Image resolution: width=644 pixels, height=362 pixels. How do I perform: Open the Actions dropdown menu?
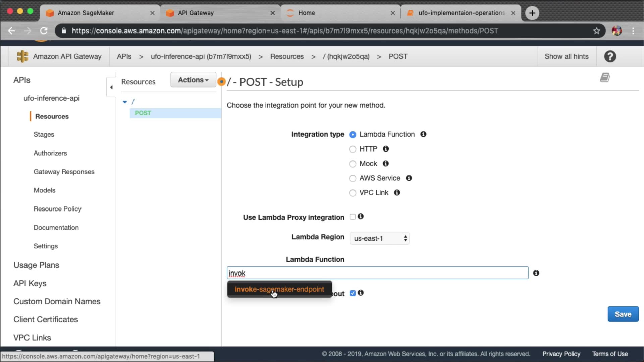coord(193,80)
